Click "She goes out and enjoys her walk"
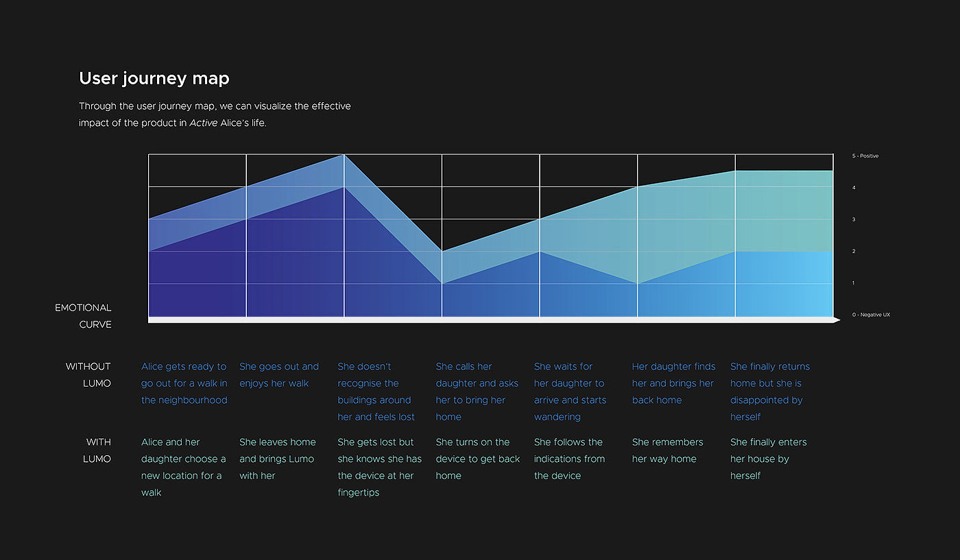The height and width of the screenshot is (560, 960). [279, 375]
